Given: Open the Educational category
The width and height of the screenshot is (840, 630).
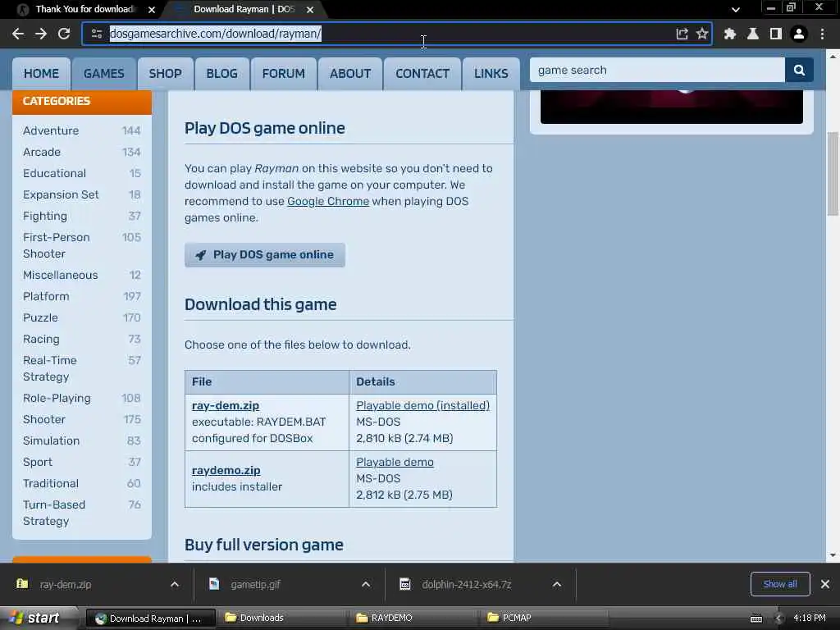Looking at the screenshot, I should (55, 174).
